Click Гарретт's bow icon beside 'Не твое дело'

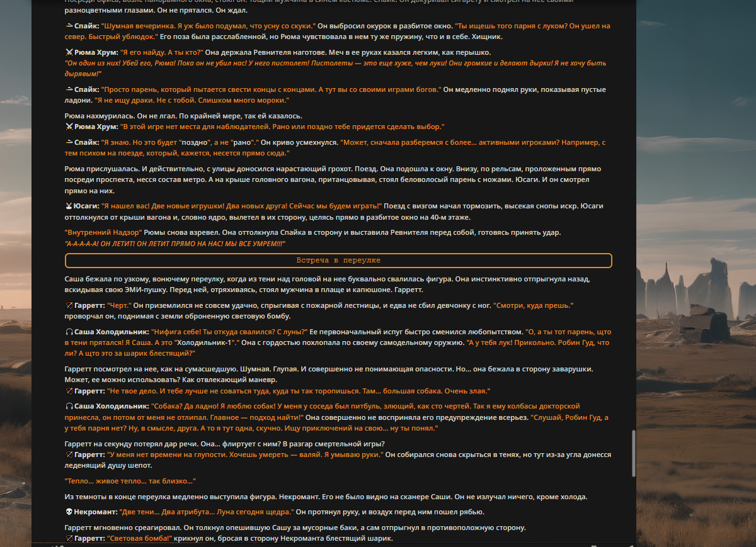[x=69, y=391]
